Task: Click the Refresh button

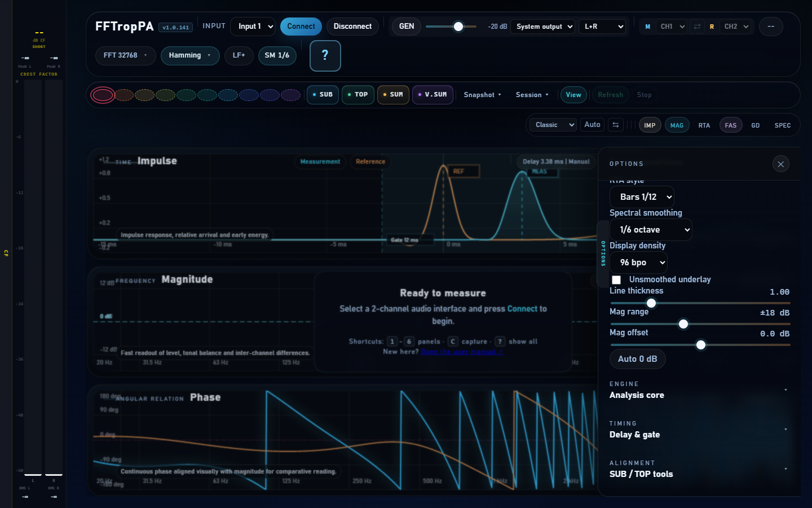Action: click(x=610, y=95)
